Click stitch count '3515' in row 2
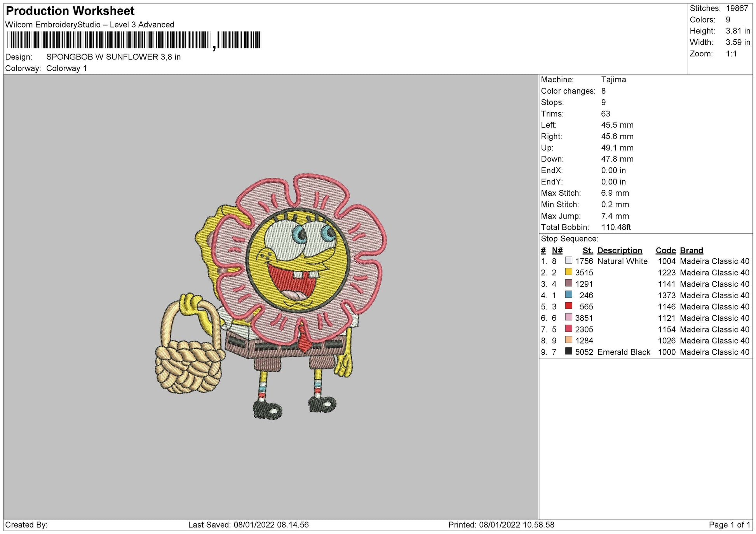This screenshot has width=756, height=534. tap(584, 273)
